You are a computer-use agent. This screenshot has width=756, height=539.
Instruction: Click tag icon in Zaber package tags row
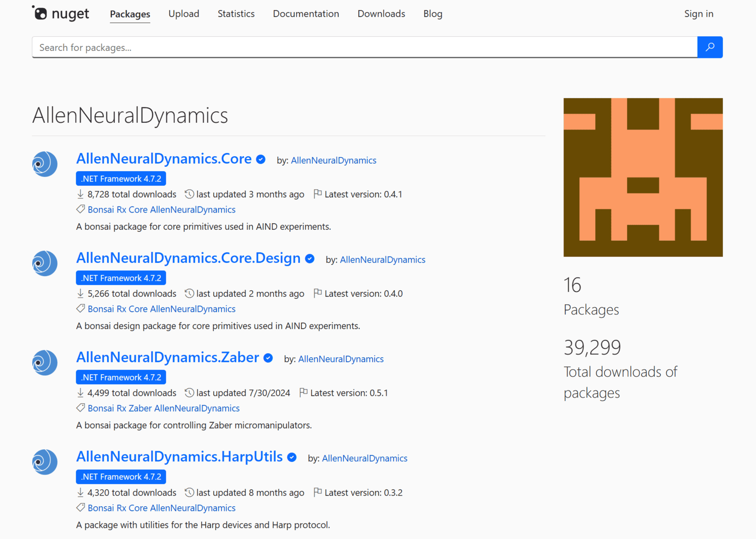coord(81,408)
